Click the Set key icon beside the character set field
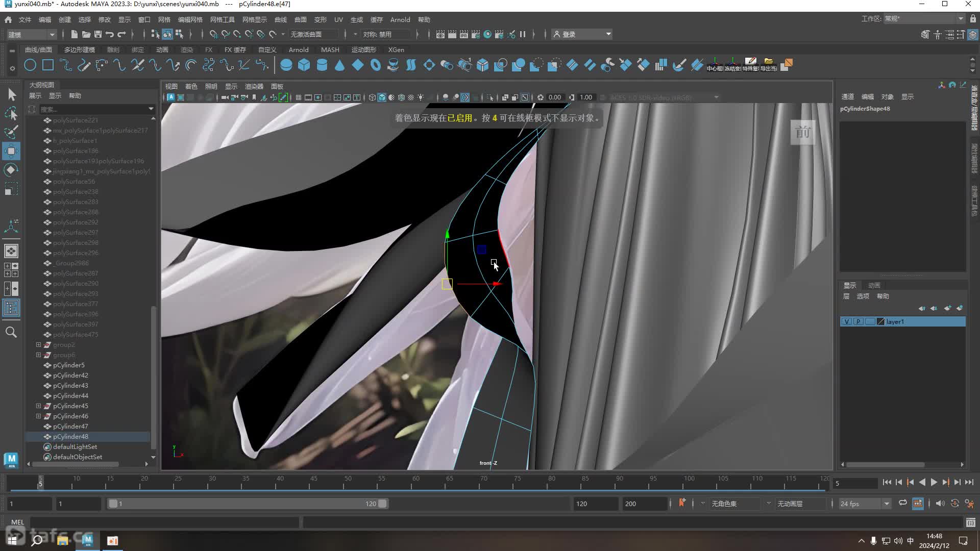The width and height of the screenshot is (980, 551). coord(682,503)
